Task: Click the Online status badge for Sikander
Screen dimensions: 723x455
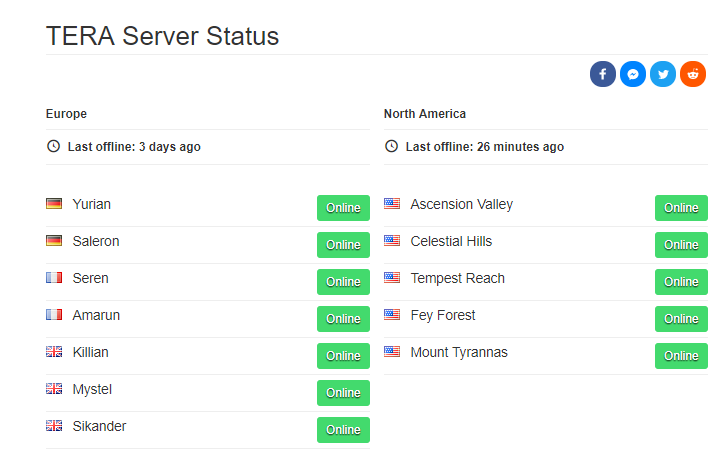Action: pos(343,430)
